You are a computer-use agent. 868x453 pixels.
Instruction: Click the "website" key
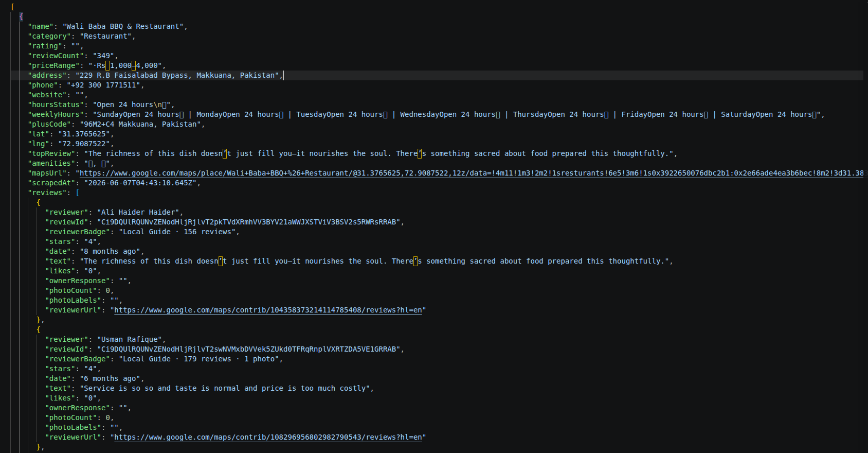coord(47,95)
